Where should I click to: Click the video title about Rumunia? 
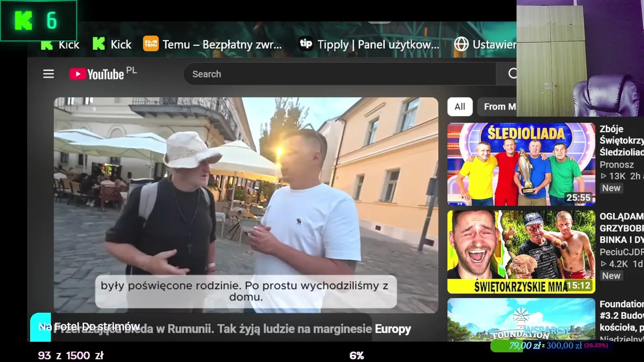coord(232,329)
